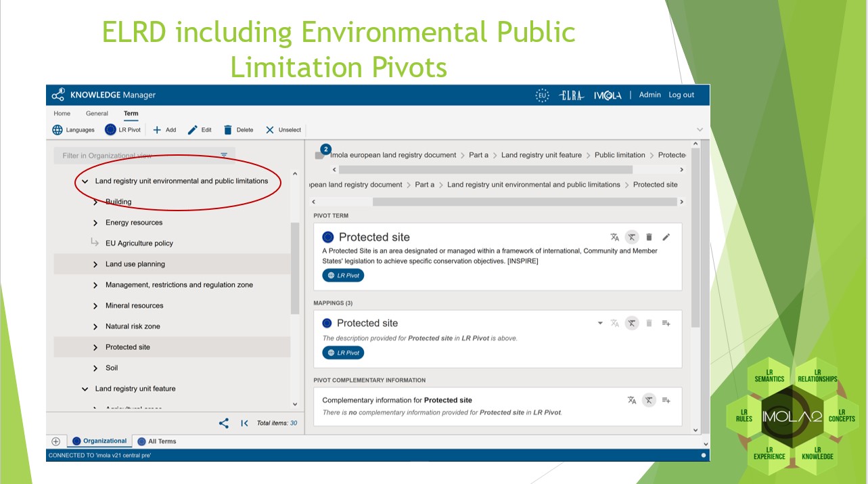868x484 pixels.
Task: Click LR Pivot badge on Mappings card
Action: 343,353
